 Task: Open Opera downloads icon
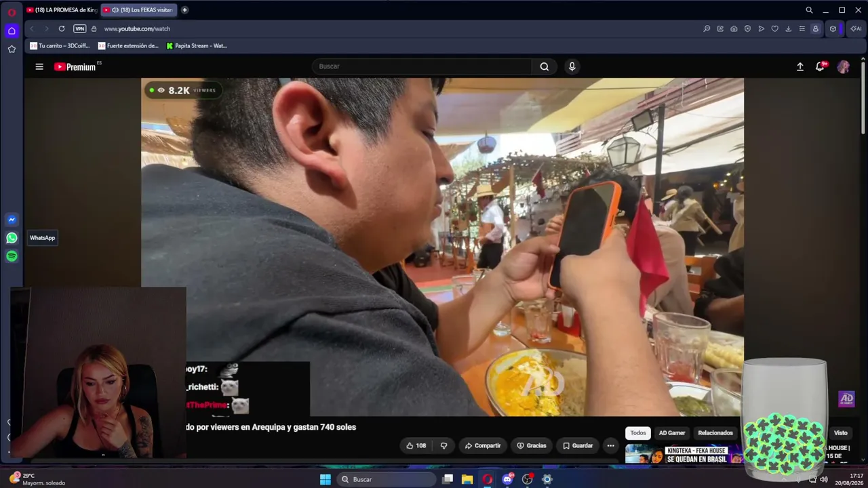point(788,28)
